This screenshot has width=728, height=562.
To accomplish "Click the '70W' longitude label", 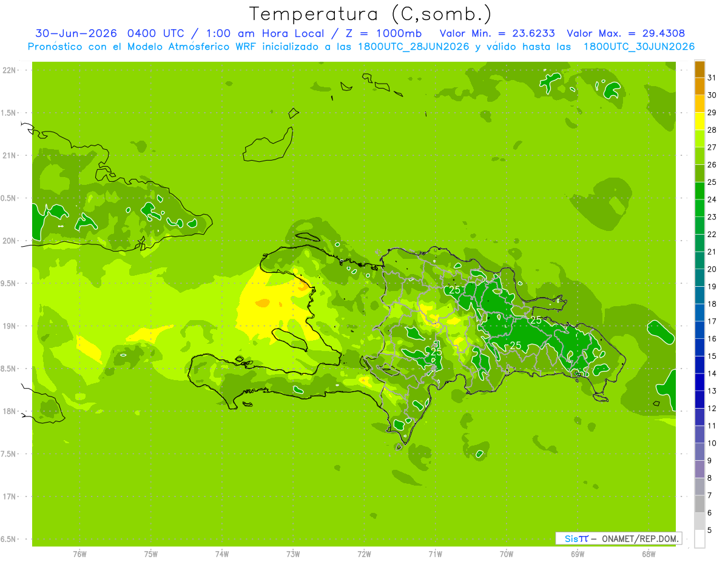I will 507,554.
